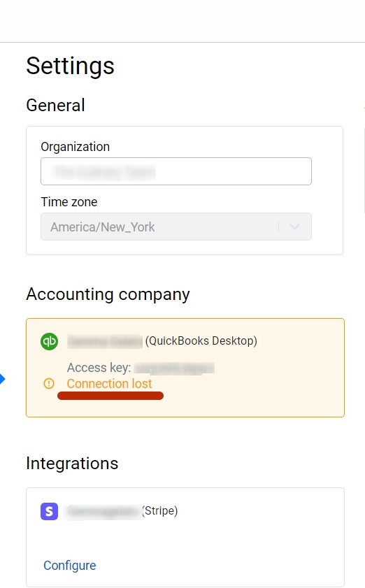Select the blurred Access key value
365x588 pixels.
click(x=174, y=368)
